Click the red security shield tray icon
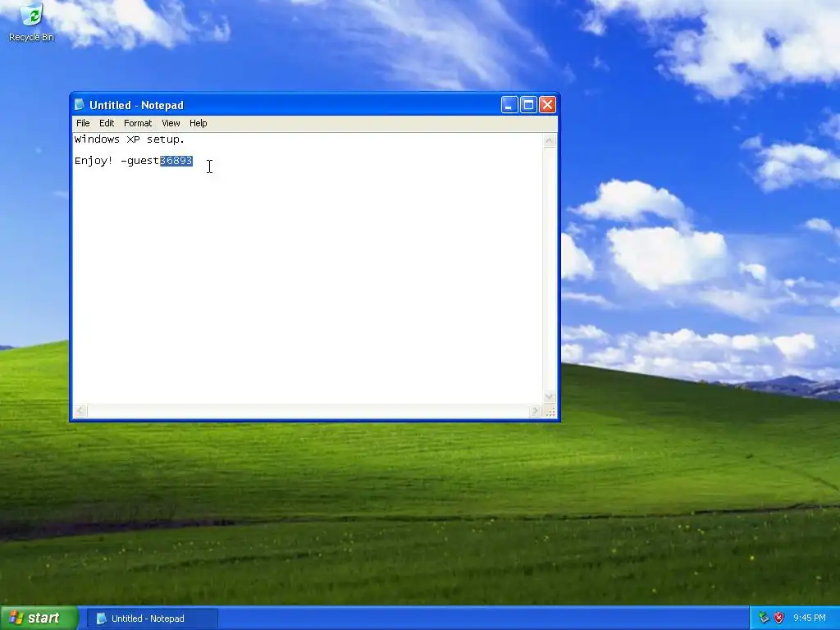This screenshot has height=630, width=840. point(779,618)
